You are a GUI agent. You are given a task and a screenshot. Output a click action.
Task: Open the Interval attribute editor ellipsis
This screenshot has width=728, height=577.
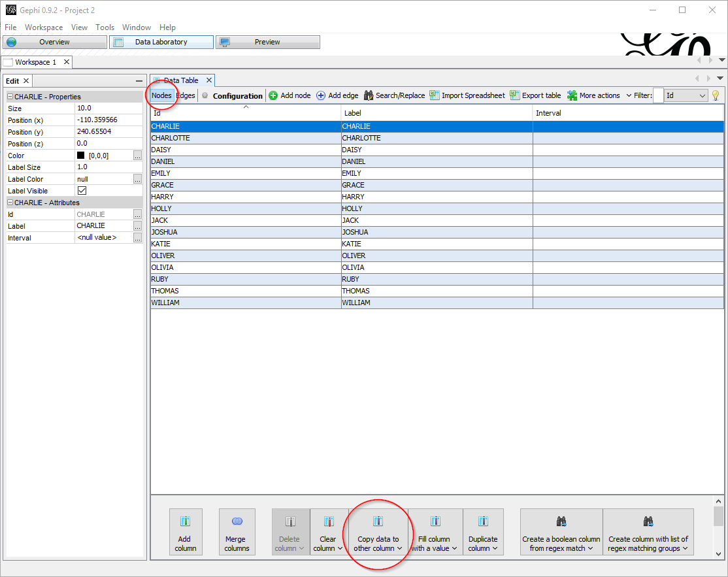click(x=137, y=238)
